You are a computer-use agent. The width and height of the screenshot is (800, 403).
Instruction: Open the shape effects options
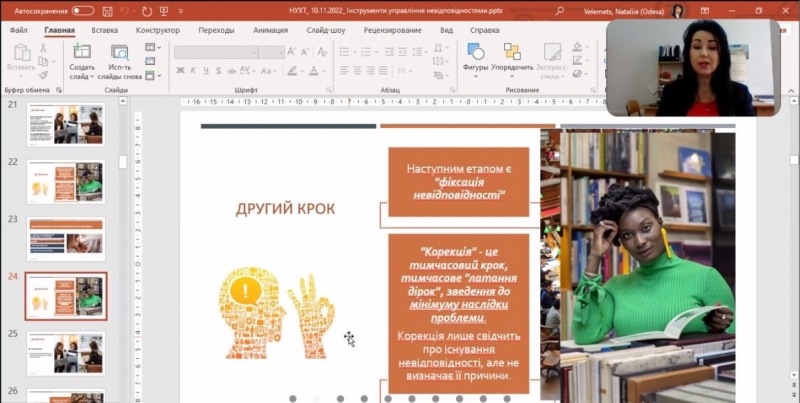[x=580, y=74]
